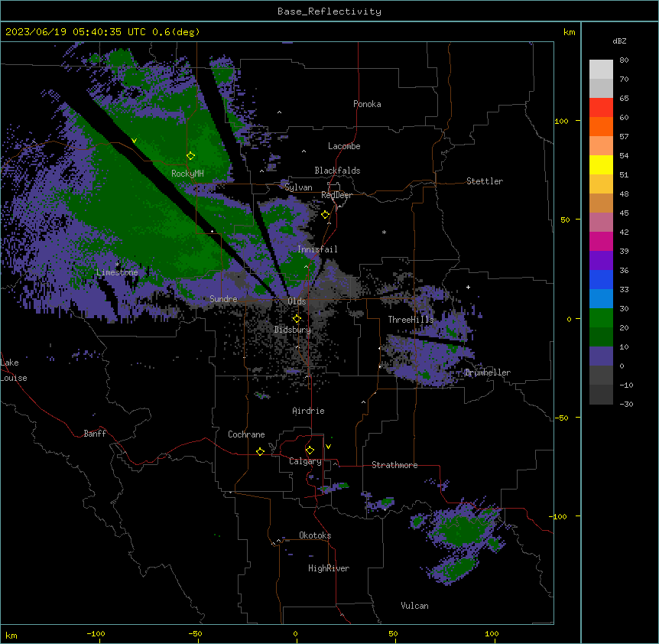Image resolution: width=659 pixels, height=644 pixels.
Task: Click the yellow diamond marker below RedDeer
Action: click(325, 215)
